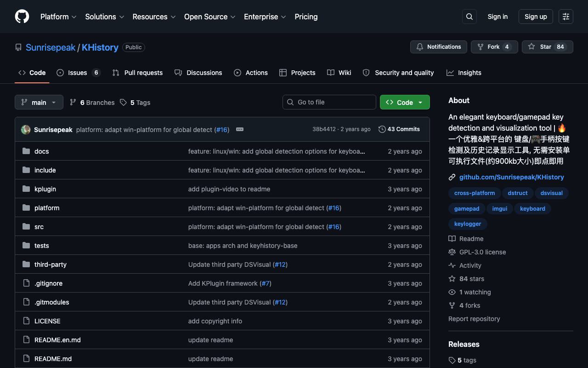Image resolution: width=588 pixels, height=368 pixels.
Task: Click the repository icon before Sunrisepeak
Action: (x=18, y=47)
